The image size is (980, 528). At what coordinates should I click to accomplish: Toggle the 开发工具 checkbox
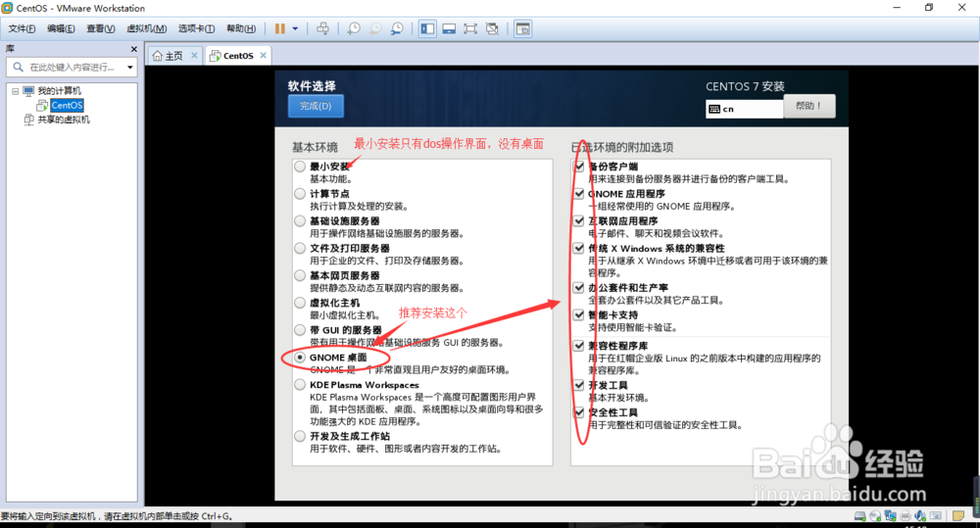579,385
